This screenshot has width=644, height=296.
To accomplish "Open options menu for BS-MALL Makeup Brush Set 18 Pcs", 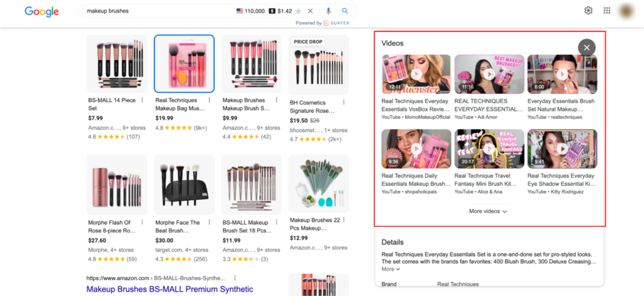I will [277, 222].
